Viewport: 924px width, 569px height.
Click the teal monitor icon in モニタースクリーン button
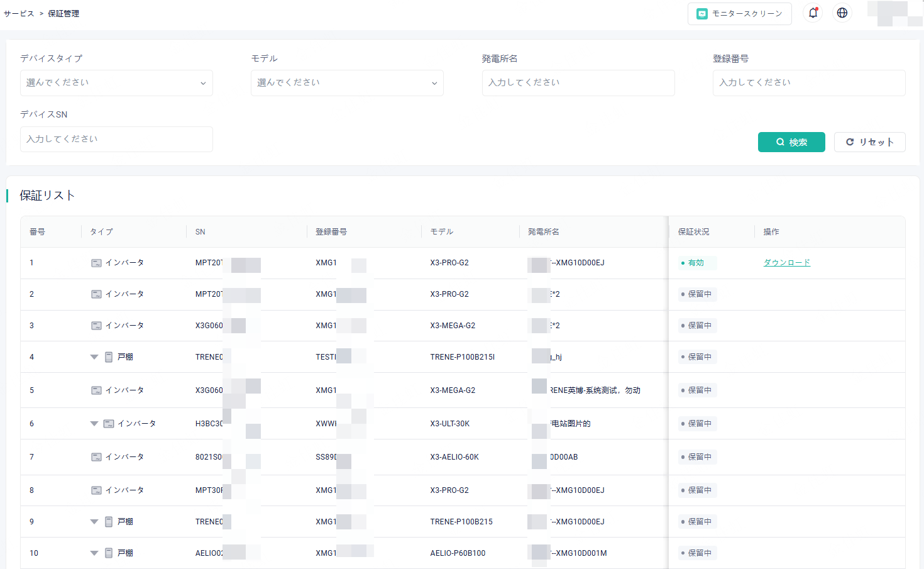[701, 13]
